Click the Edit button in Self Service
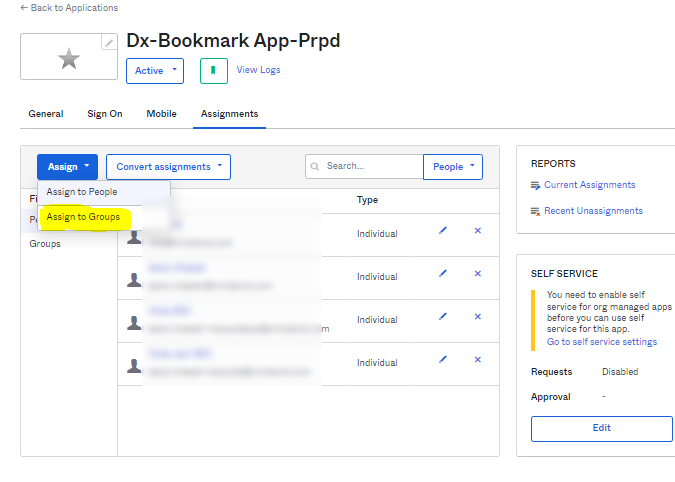 click(x=601, y=428)
